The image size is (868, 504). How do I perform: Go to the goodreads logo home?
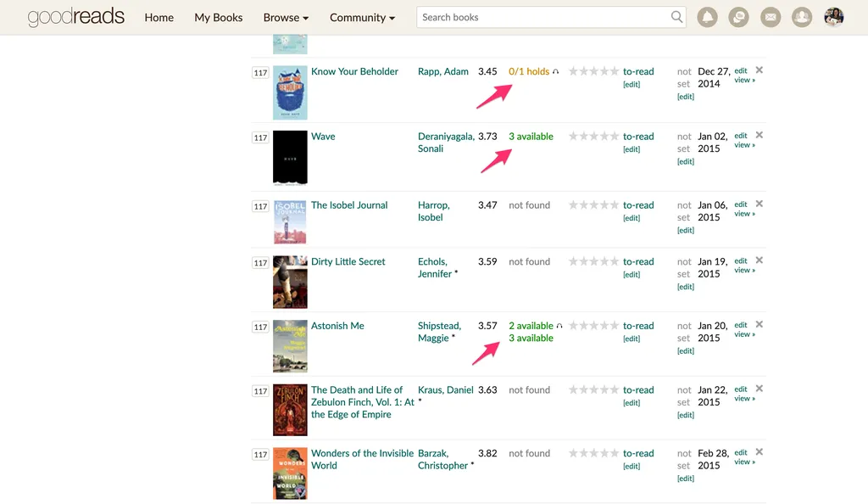[x=75, y=17]
